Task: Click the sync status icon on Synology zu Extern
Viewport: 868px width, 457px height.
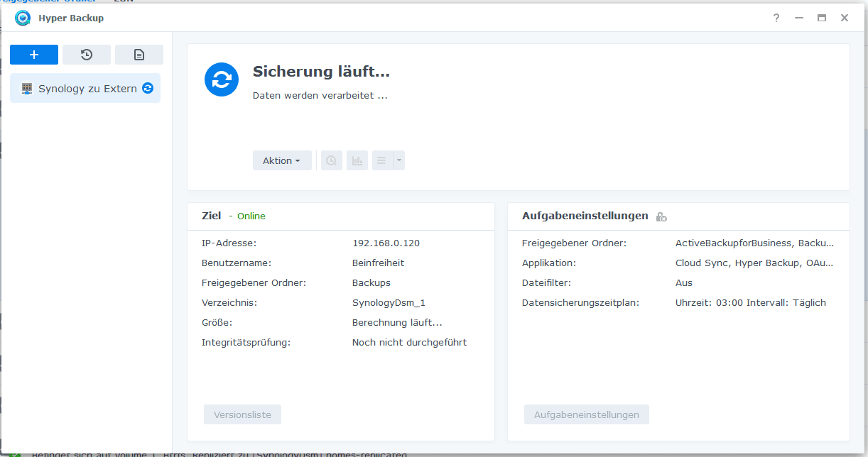Action: tap(148, 89)
